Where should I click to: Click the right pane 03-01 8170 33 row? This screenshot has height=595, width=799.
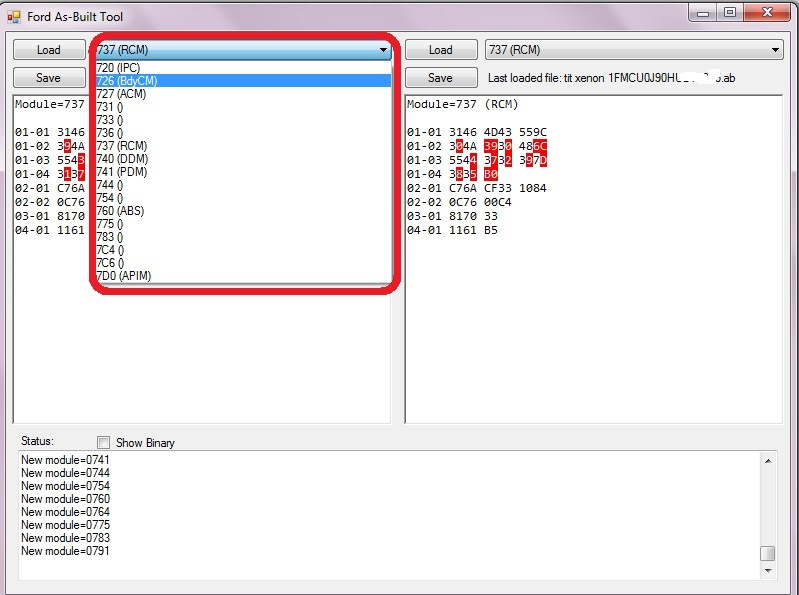[452, 217]
